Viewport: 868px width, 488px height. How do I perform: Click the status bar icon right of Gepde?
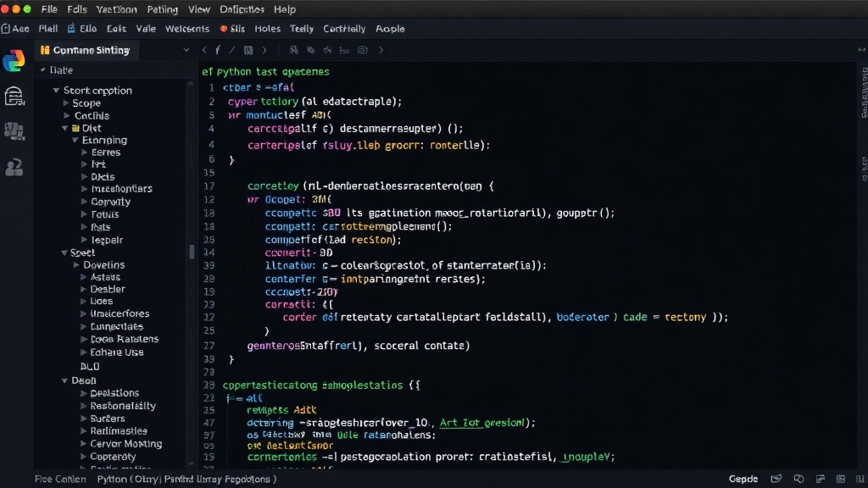[776, 479]
